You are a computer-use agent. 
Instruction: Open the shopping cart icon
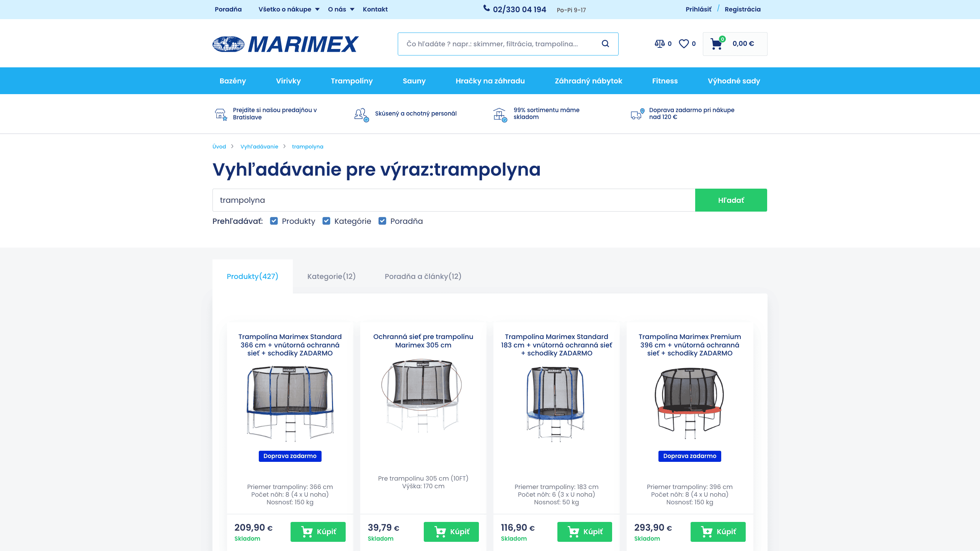(716, 44)
